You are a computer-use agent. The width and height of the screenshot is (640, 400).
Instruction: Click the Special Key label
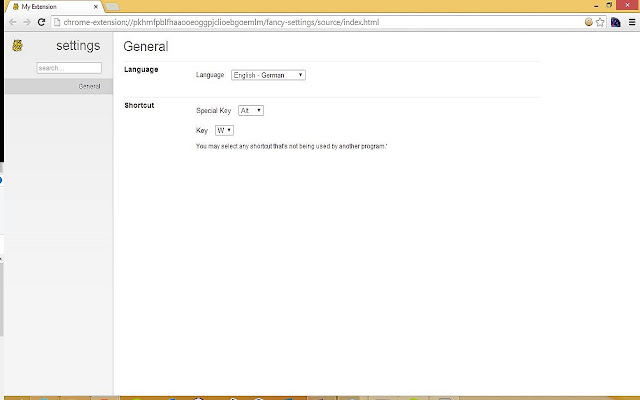pyautogui.click(x=213, y=111)
